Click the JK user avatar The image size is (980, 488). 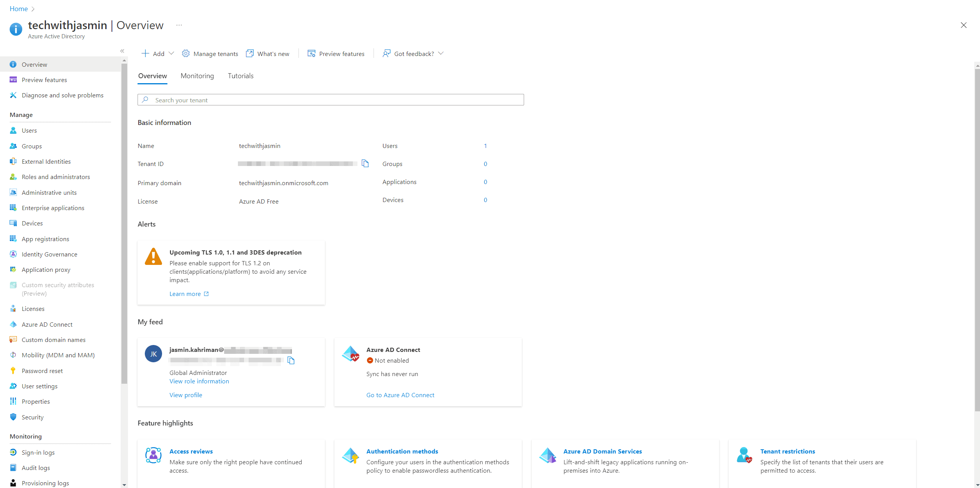(x=153, y=353)
